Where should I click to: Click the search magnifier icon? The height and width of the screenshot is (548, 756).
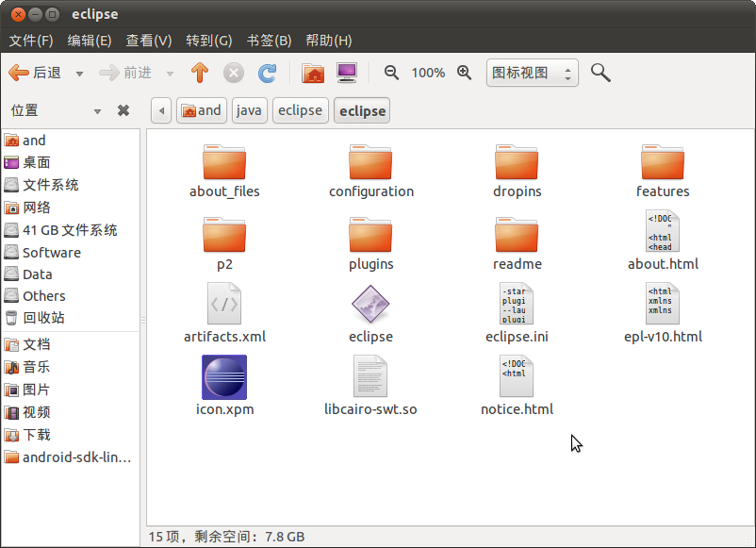pyautogui.click(x=600, y=73)
